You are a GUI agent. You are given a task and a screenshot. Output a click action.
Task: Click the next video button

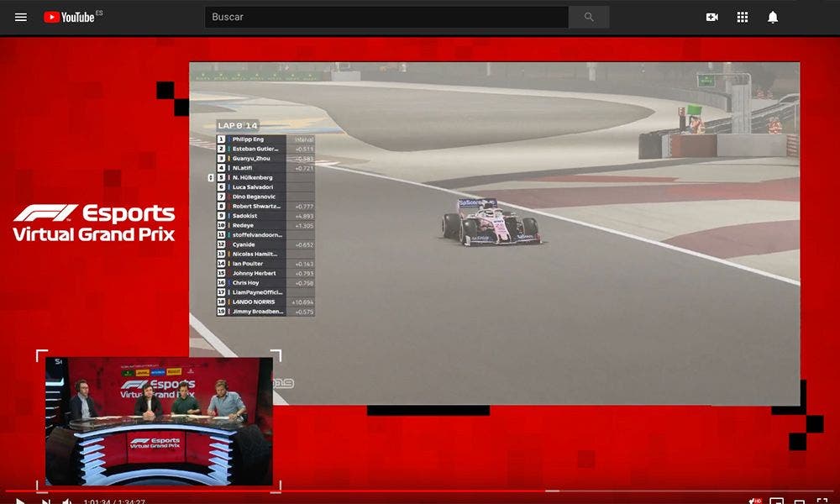(x=46, y=501)
